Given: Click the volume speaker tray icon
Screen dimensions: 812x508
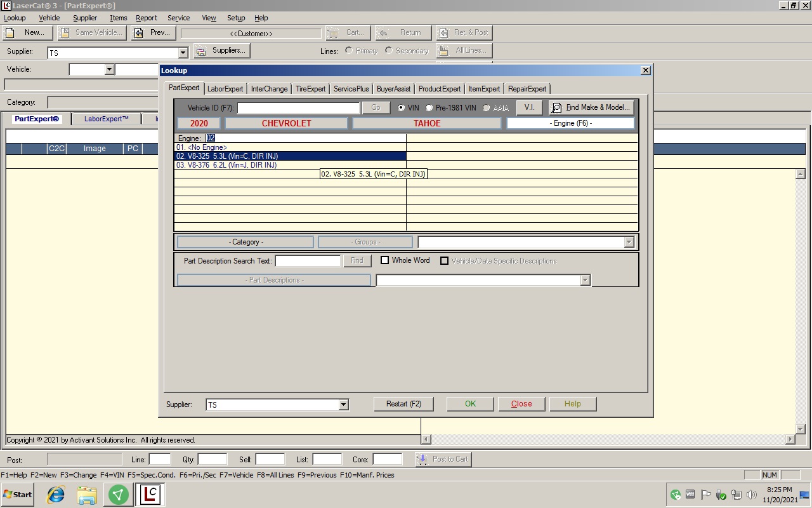Looking at the screenshot, I should tap(752, 495).
